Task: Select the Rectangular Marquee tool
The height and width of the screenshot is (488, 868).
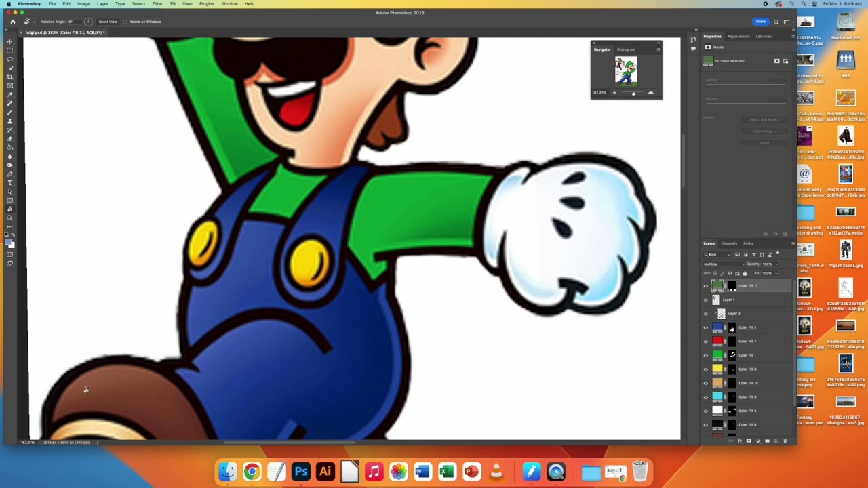Action: click(x=9, y=51)
